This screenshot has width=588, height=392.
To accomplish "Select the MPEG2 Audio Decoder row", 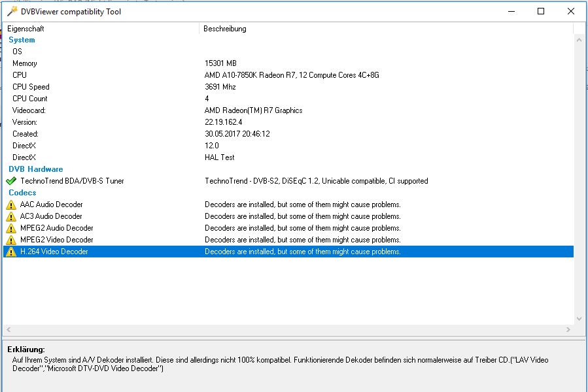I will (x=288, y=228).
